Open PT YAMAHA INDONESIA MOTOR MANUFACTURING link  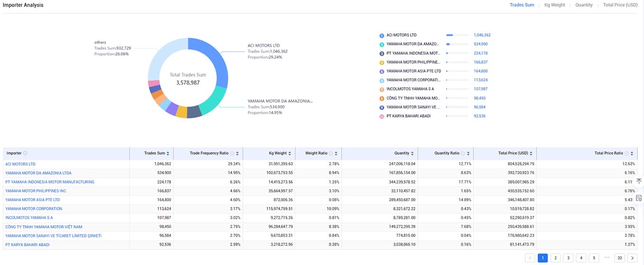[50, 182]
